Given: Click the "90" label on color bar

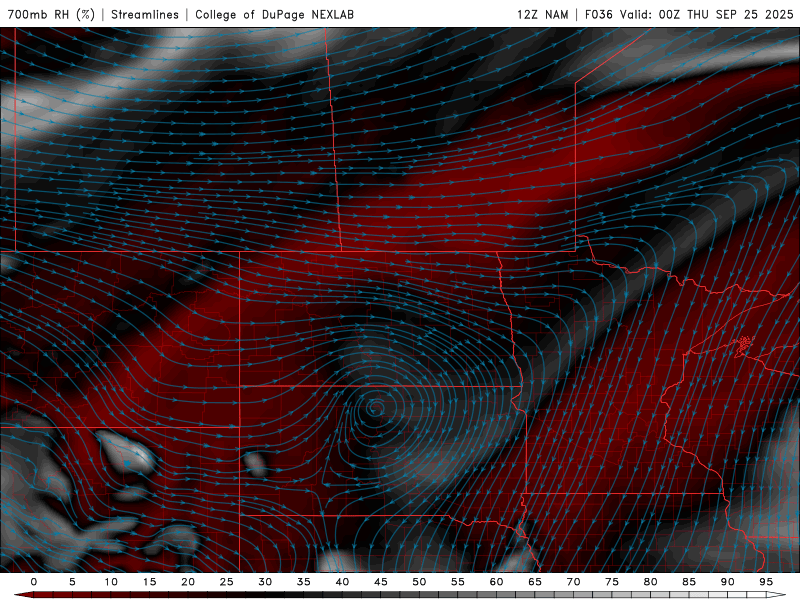Looking at the screenshot, I should (727, 582).
